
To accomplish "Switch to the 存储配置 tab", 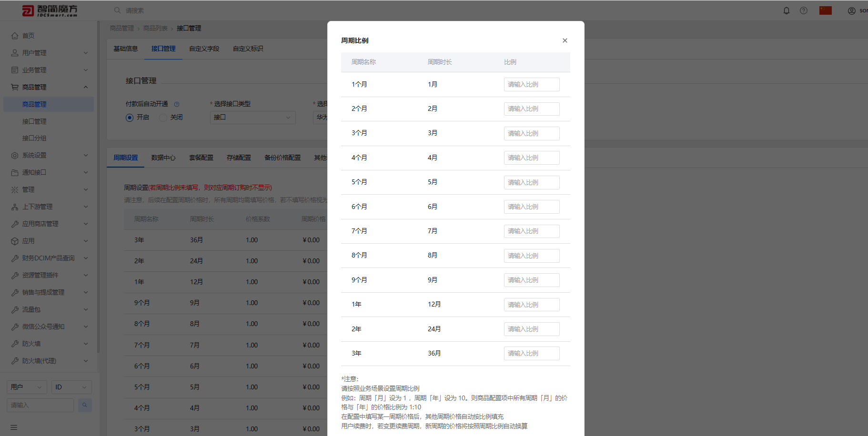I will point(239,158).
